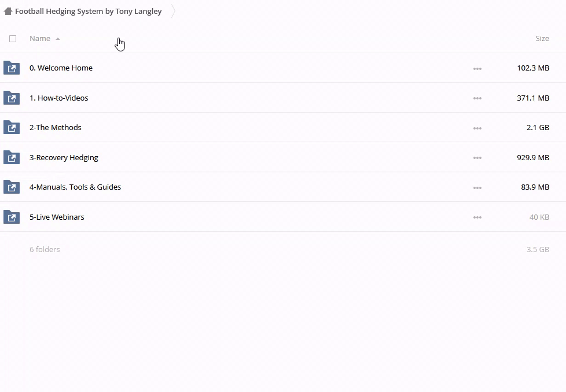Viewport: 566px width, 392px height.
Task: Show more options for 2-The Methods
Action: click(x=477, y=128)
